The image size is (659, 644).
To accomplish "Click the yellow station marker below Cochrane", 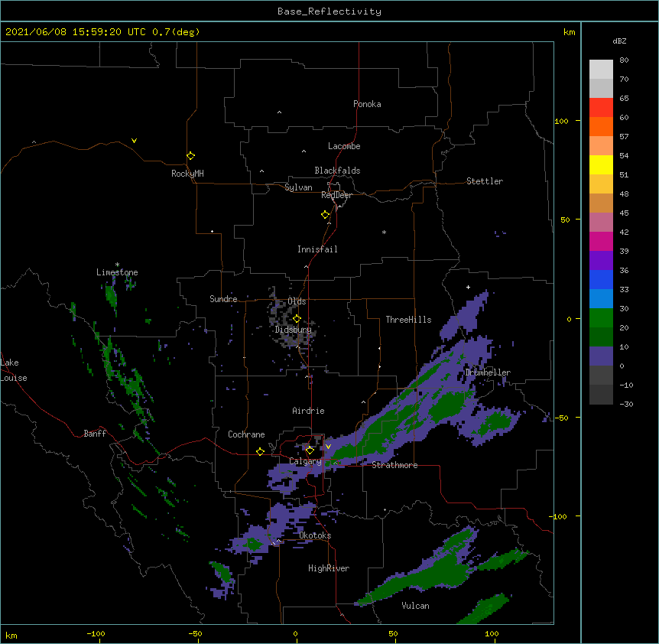I will point(260,451).
